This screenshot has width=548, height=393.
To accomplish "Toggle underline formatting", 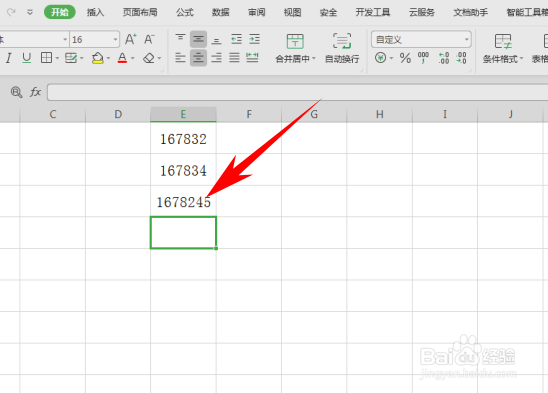I will pos(27,58).
